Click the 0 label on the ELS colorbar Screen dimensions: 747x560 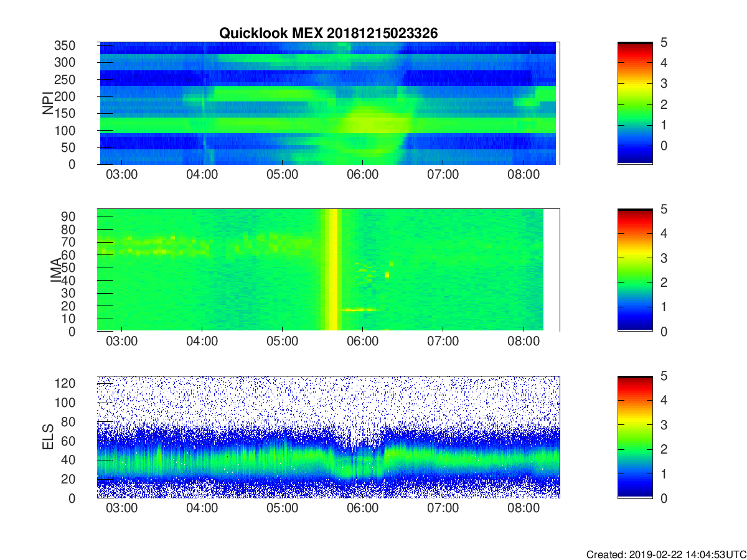coord(664,498)
